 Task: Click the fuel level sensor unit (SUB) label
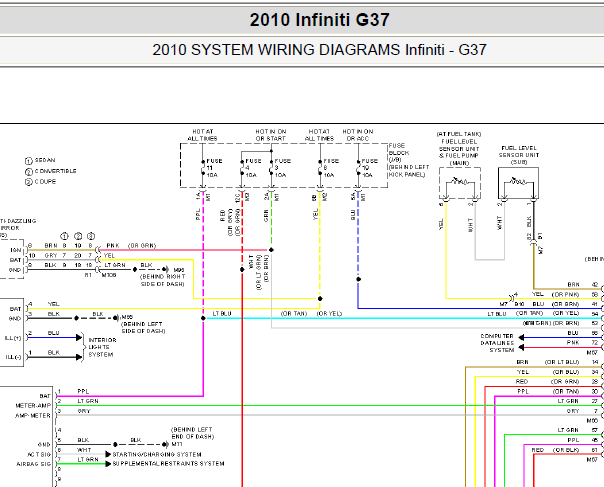(x=519, y=155)
